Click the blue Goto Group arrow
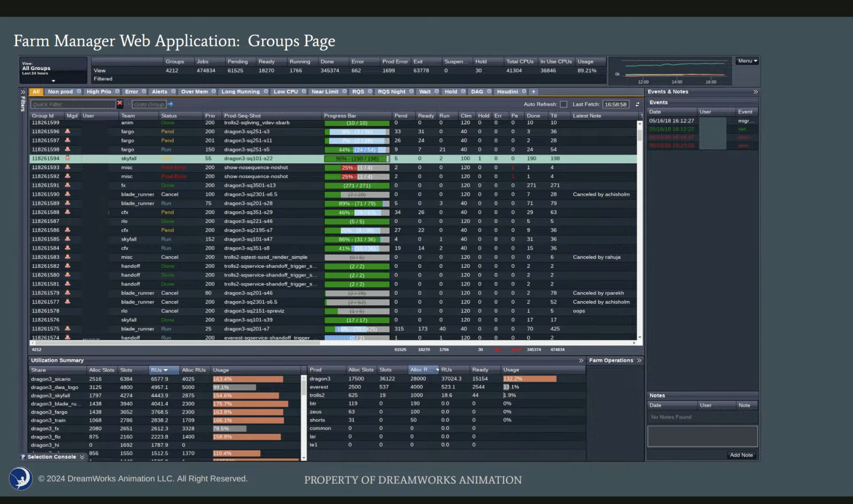This screenshot has width=853, height=504. (171, 104)
